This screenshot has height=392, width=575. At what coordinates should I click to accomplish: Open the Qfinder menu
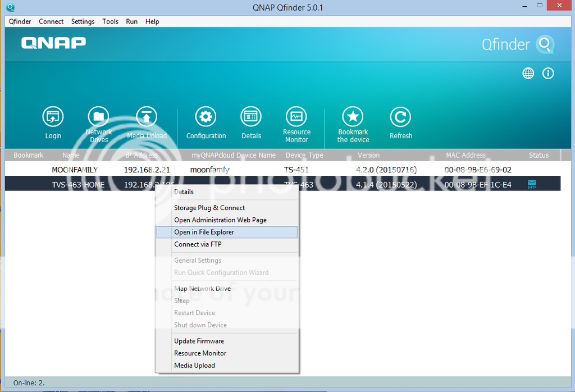click(x=20, y=21)
